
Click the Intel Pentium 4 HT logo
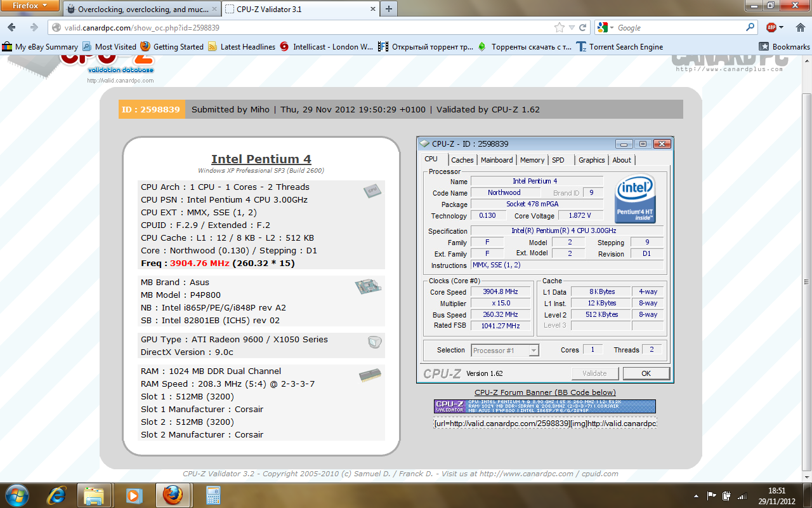636,199
